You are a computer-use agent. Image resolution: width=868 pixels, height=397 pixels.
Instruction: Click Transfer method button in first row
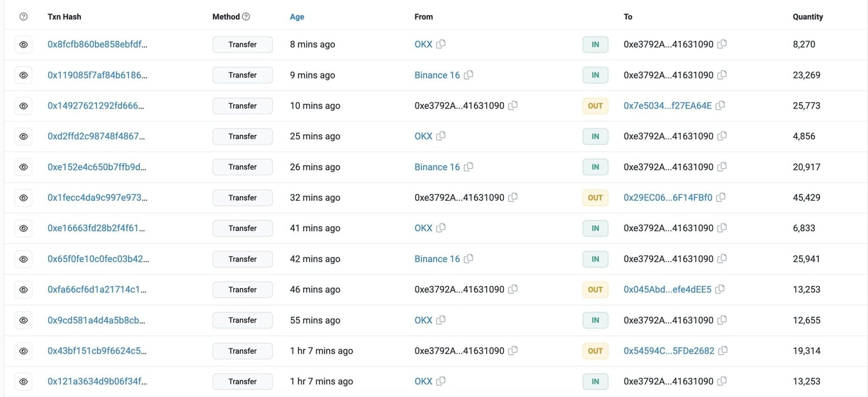[x=242, y=45]
